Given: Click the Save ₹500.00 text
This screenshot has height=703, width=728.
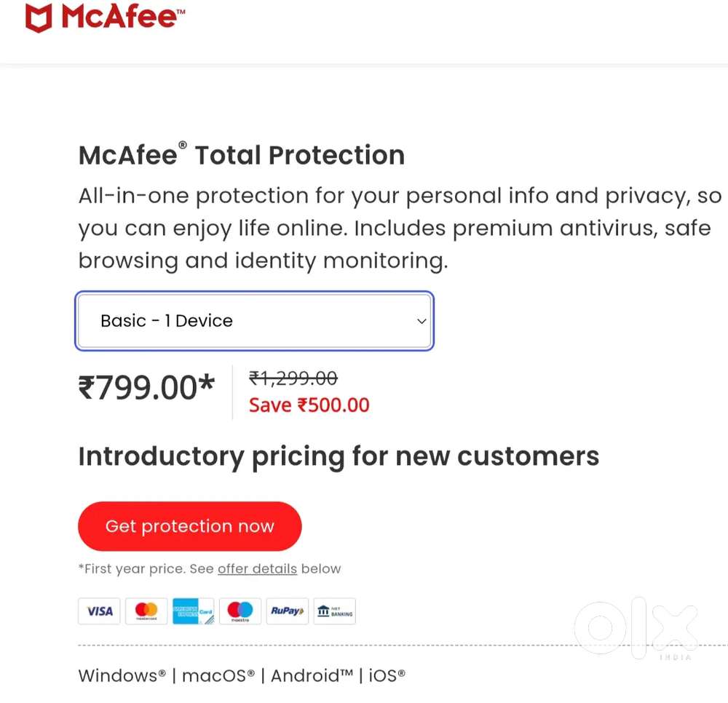Looking at the screenshot, I should click(308, 405).
